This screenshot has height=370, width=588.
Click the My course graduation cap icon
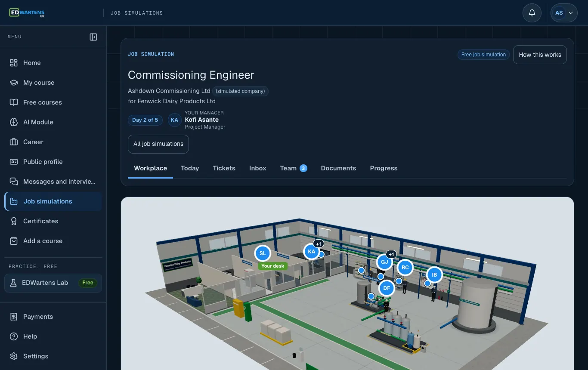pyautogui.click(x=14, y=83)
